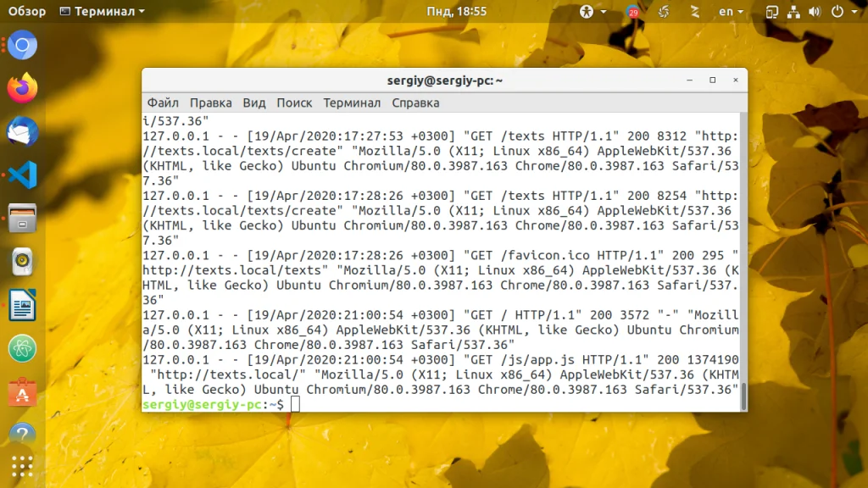Open Ubuntu Software center in dock
The width and height of the screenshot is (868, 488).
coord(22,391)
